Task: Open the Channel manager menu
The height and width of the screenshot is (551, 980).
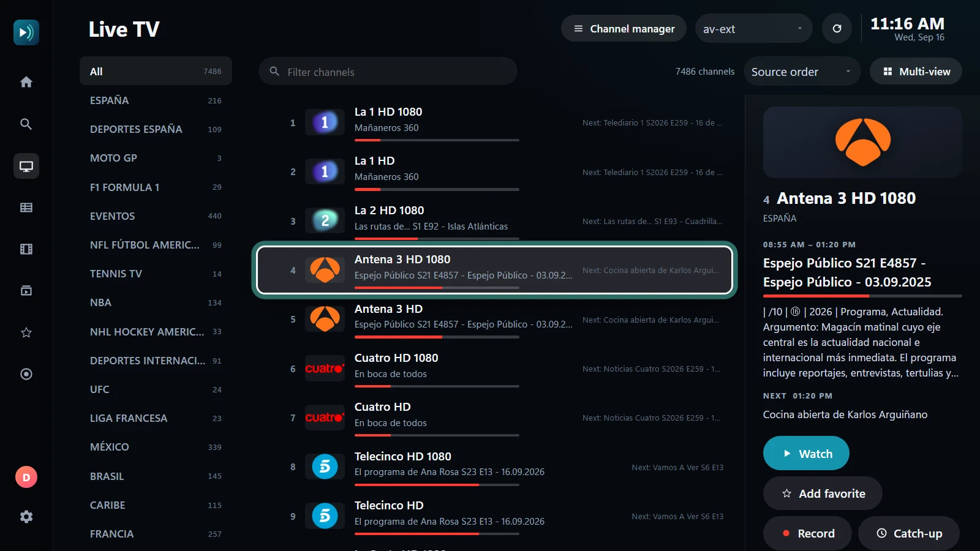Action: click(624, 29)
